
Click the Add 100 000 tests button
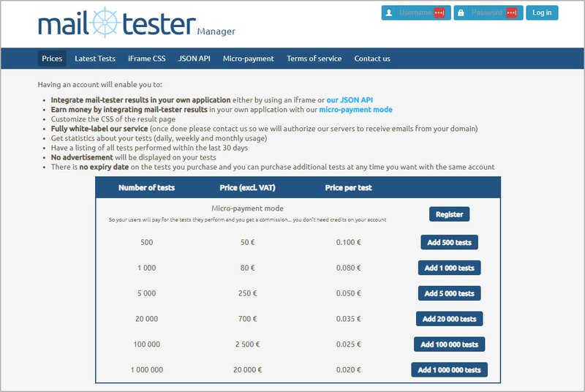click(x=449, y=344)
